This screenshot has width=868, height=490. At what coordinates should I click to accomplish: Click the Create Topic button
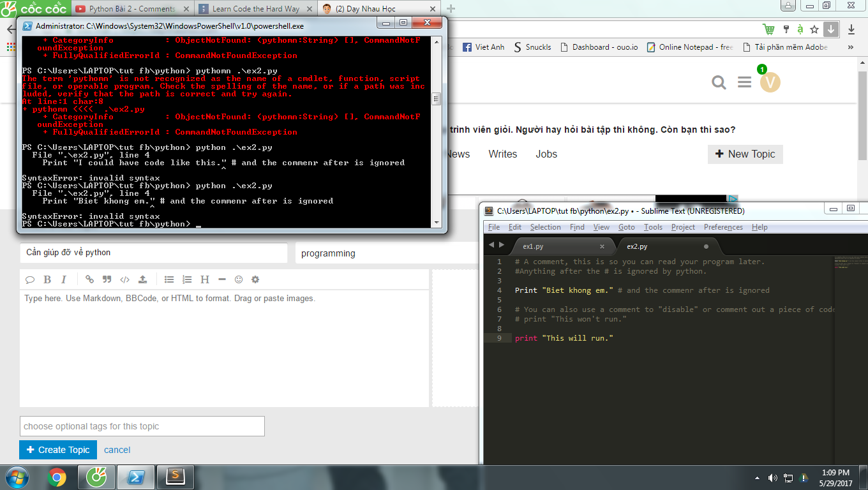tap(58, 450)
